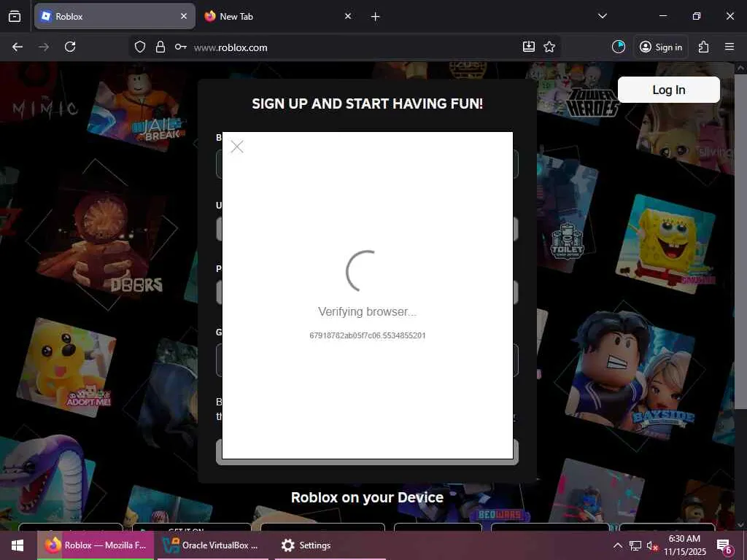Go back with the left arrow
This screenshot has height=560, width=747.
[x=18, y=47]
